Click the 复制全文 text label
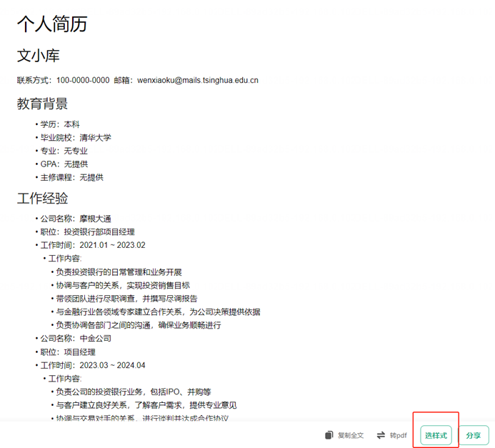This screenshot has height=448, width=495. 351,435
